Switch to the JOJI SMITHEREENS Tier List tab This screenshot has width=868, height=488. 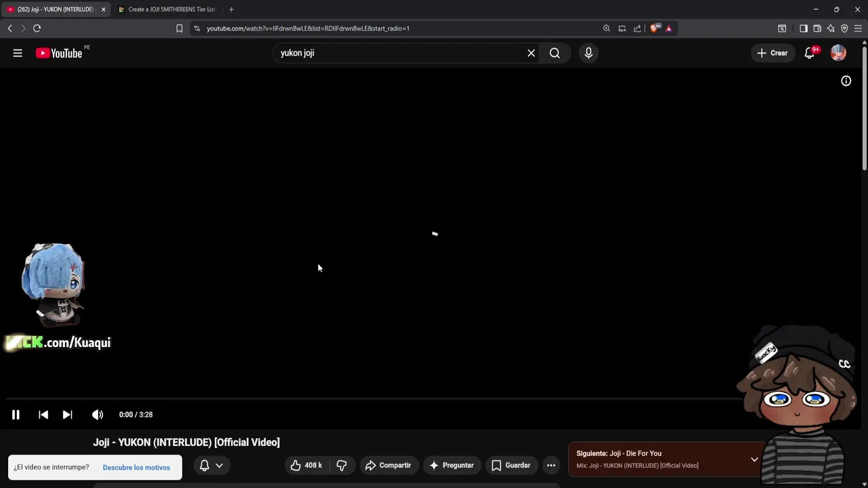pyautogui.click(x=167, y=9)
